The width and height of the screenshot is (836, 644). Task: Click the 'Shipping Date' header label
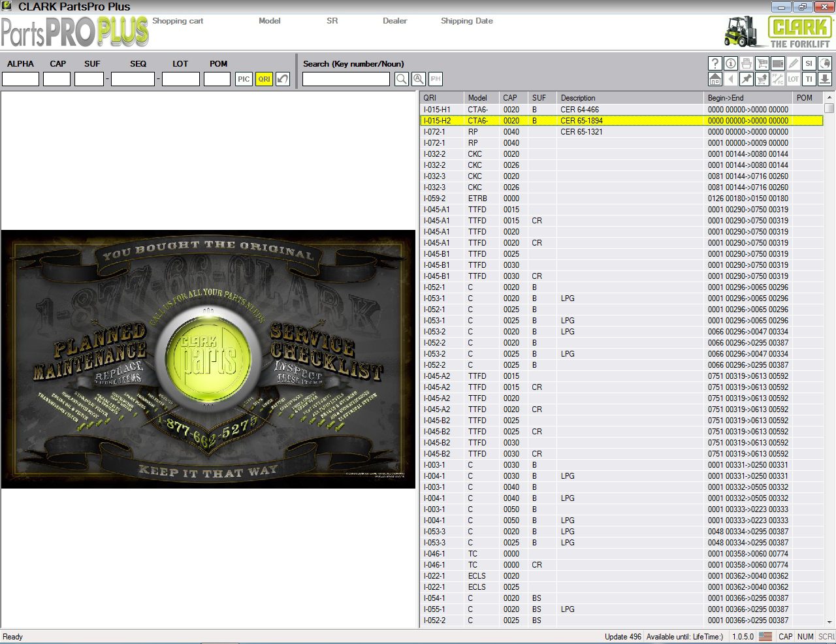tap(467, 21)
